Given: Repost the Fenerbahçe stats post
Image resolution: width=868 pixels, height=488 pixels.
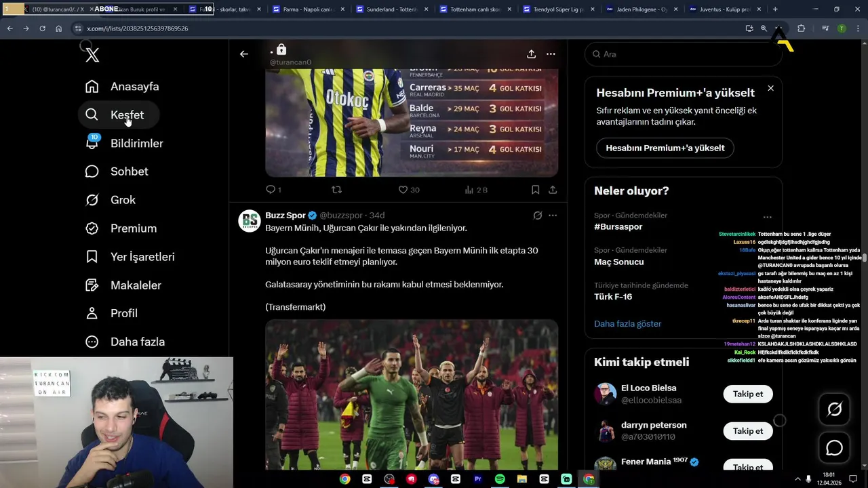Looking at the screenshot, I should pos(336,190).
